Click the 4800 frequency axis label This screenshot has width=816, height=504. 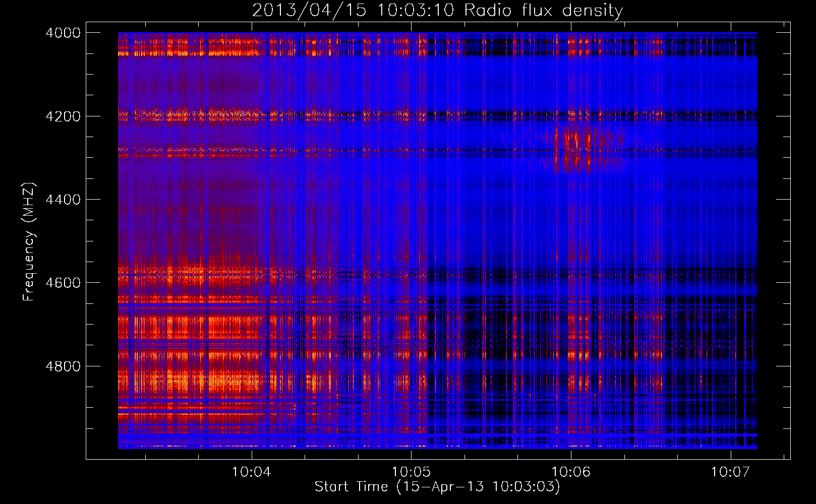(x=63, y=366)
